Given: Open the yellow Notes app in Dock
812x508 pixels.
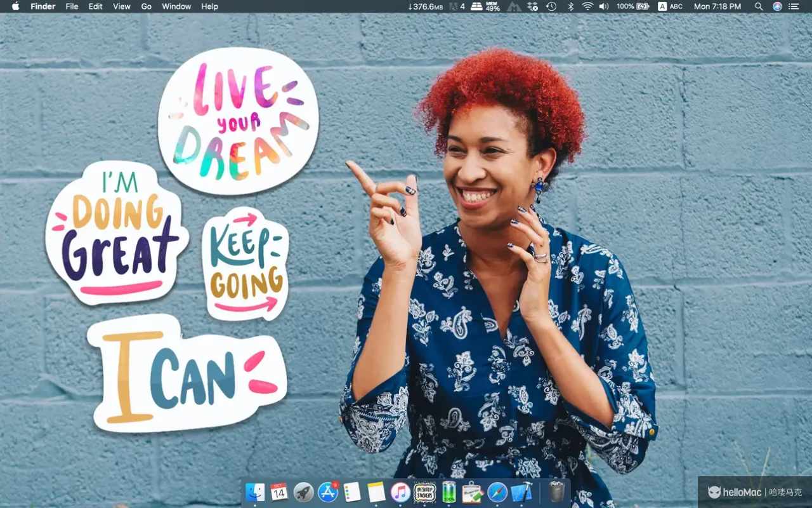Looking at the screenshot, I should (x=376, y=492).
